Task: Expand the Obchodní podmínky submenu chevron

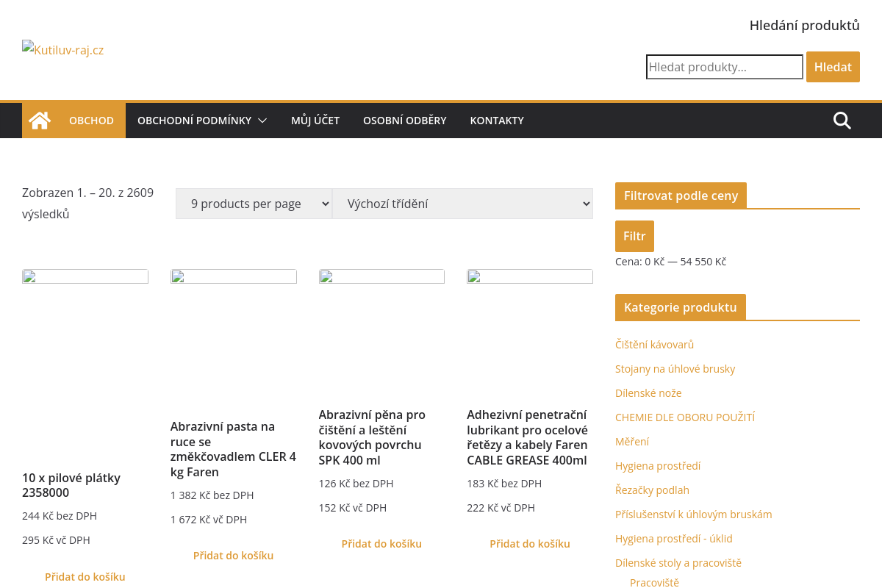Action: coord(262,121)
